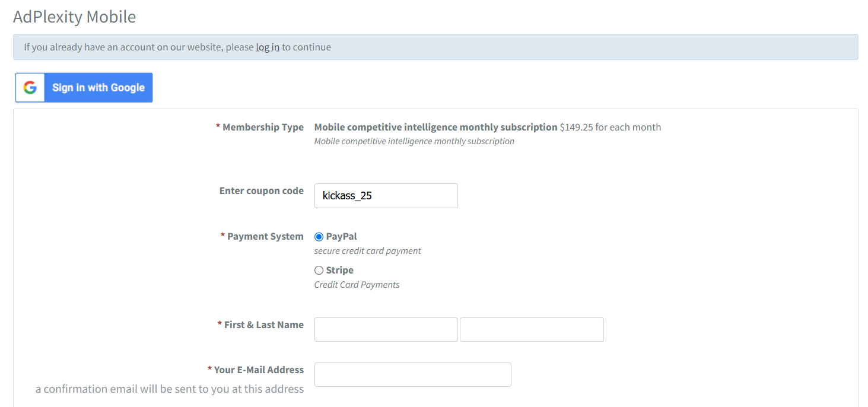Select the Stripe payment option
The image size is (868, 407).
[x=319, y=271]
